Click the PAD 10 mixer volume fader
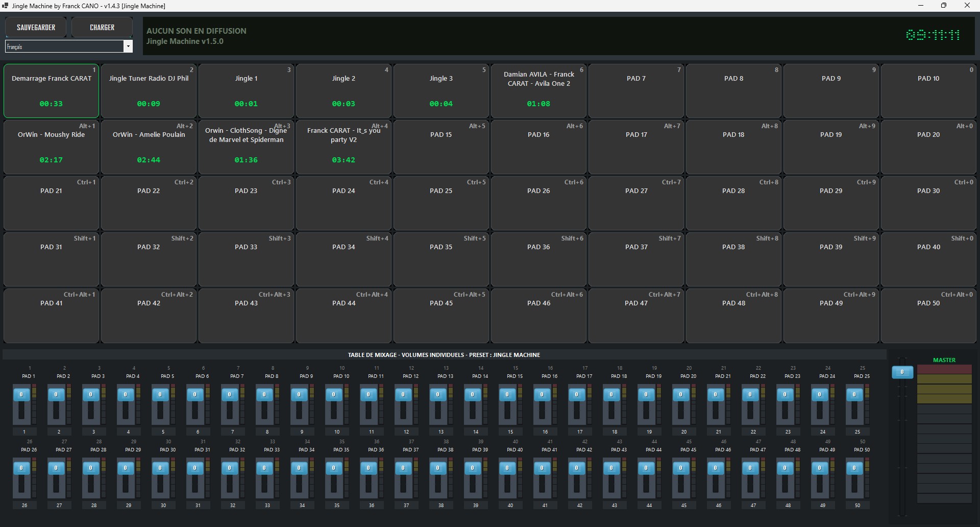Viewport: 980px width, 527px height. click(x=334, y=394)
